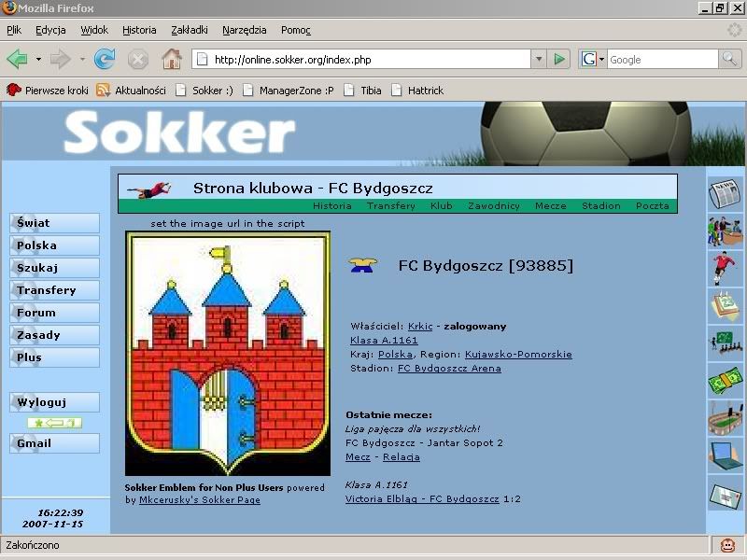Open the Kujawsko-Pomorskie region link

[x=518, y=355]
